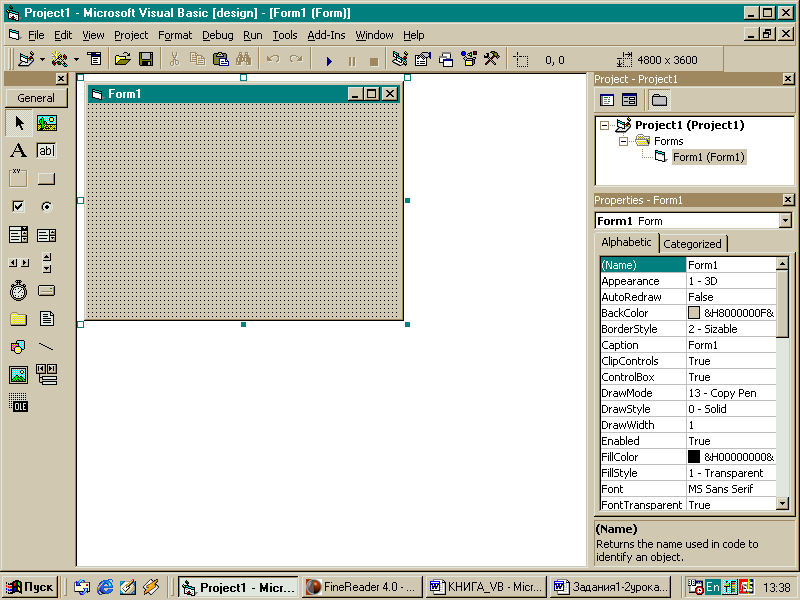Select the ComboBox control tool
Viewport: 800px width, 600px height.
click(x=19, y=235)
